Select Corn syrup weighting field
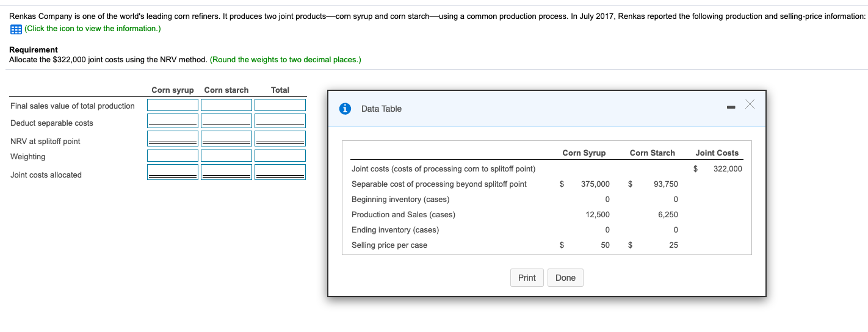The width and height of the screenshot is (868, 332). [173, 156]
